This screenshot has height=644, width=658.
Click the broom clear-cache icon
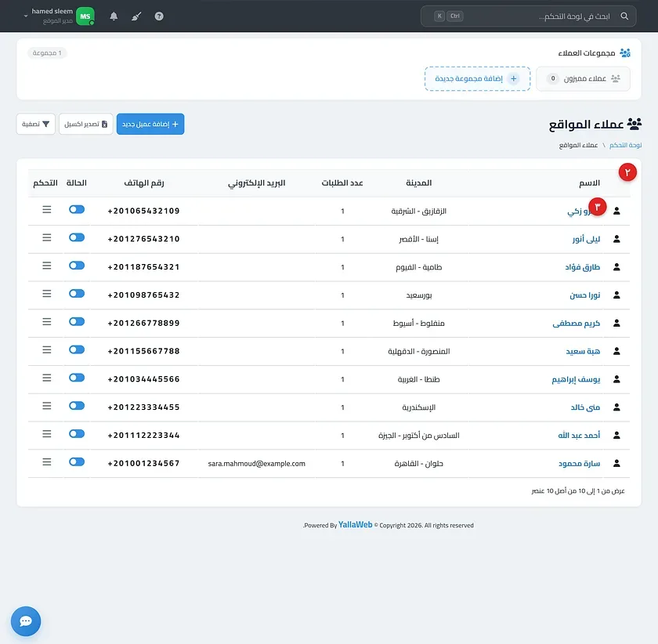click(136, 16)
